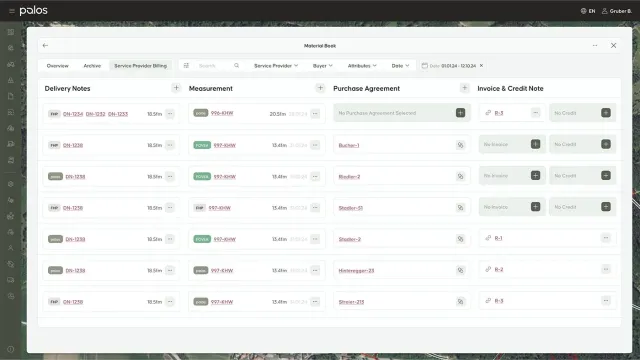Viewport: 640px width, 360px height.
Task: Open invoice R-2
Action: click(x=499, y=269)
